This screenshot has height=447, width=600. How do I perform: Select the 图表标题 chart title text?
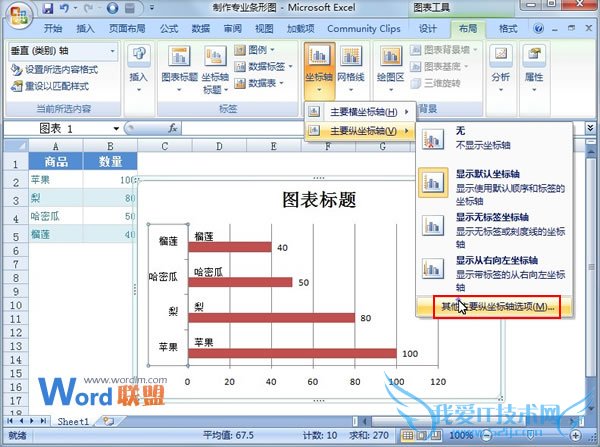tap(319, 199)
